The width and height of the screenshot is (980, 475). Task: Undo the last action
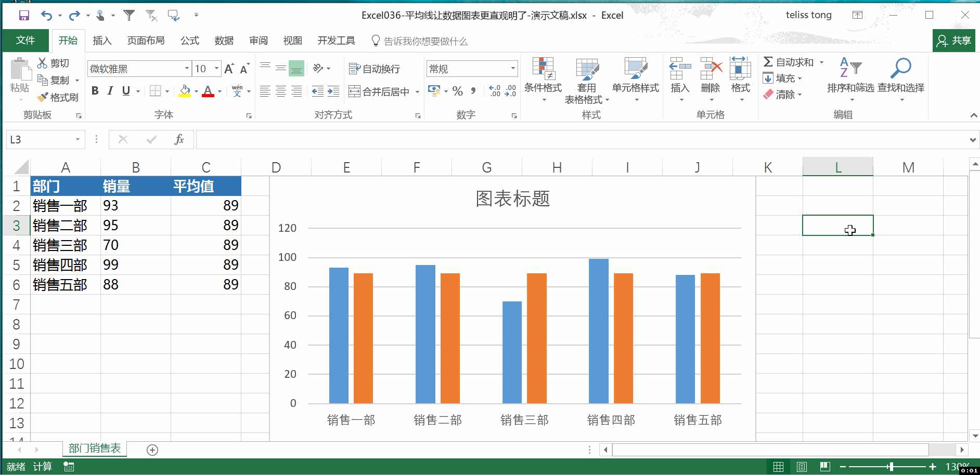point(47,16)
